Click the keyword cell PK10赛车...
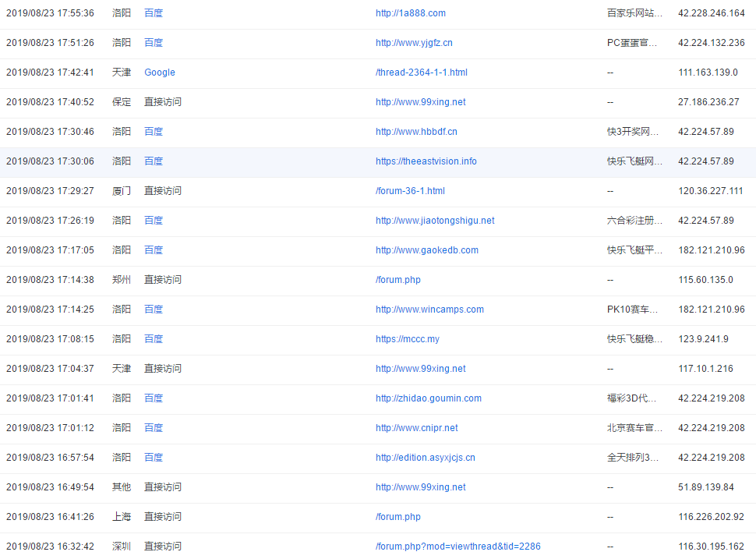This screenshot has width=756, height=559. pos(632,310)
